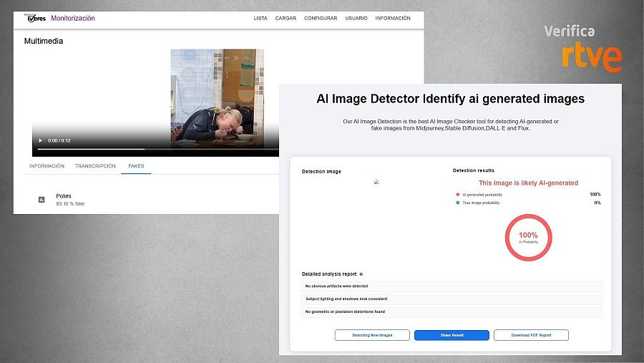Click the AI Image Detector heading
644x363 pixels.
click(x=450, y=99)
